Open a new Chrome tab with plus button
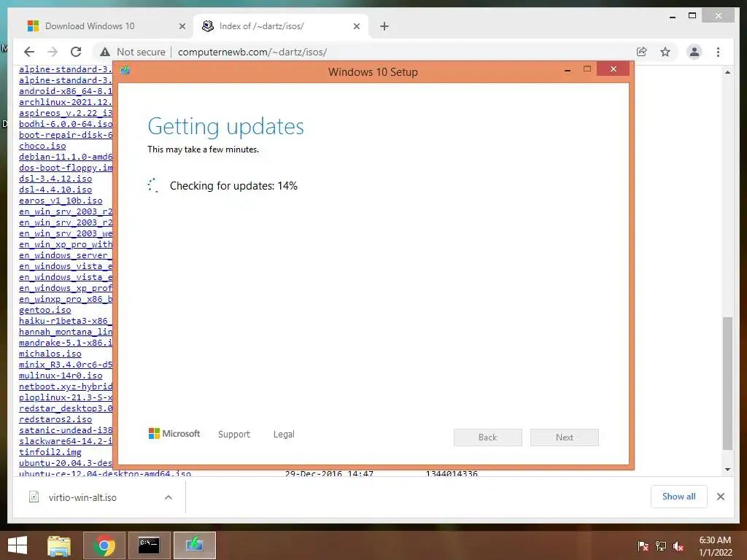The width and height of the screenshot is (747, 560). 384,26
